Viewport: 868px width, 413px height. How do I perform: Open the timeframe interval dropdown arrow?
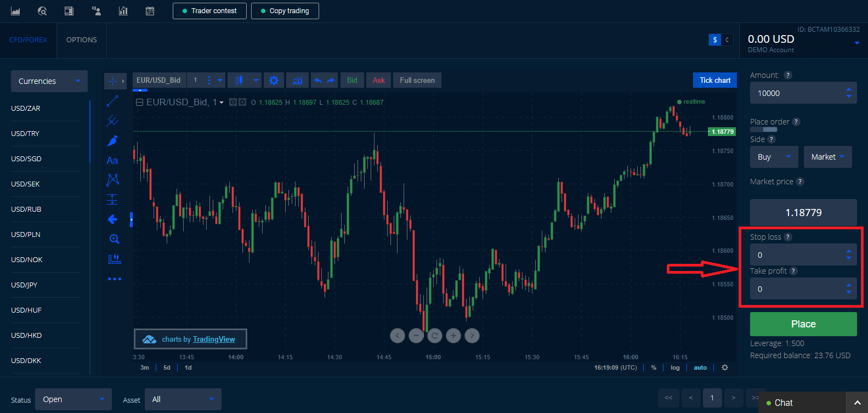coord(220,81)
